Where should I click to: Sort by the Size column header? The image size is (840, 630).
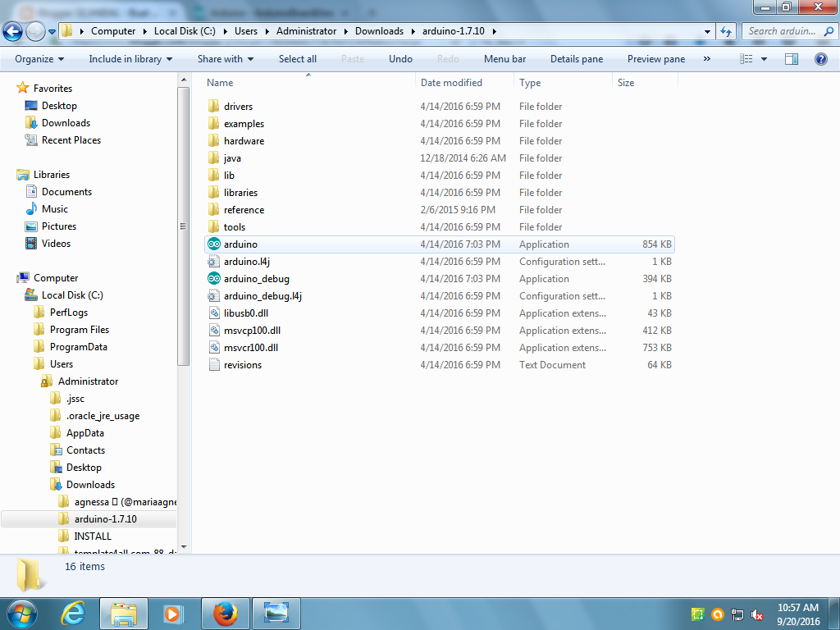click(x=645, y=83)
